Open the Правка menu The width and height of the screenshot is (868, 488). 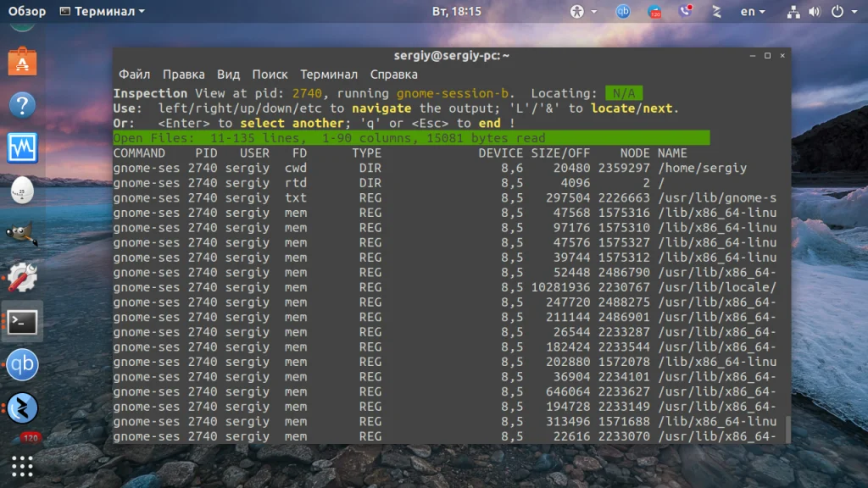(183, 75)
